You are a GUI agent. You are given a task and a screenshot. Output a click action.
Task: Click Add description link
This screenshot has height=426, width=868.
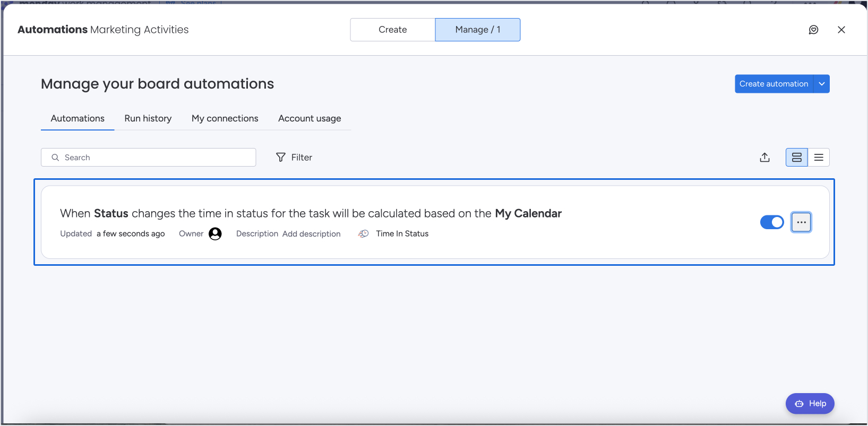click(311, 234)
